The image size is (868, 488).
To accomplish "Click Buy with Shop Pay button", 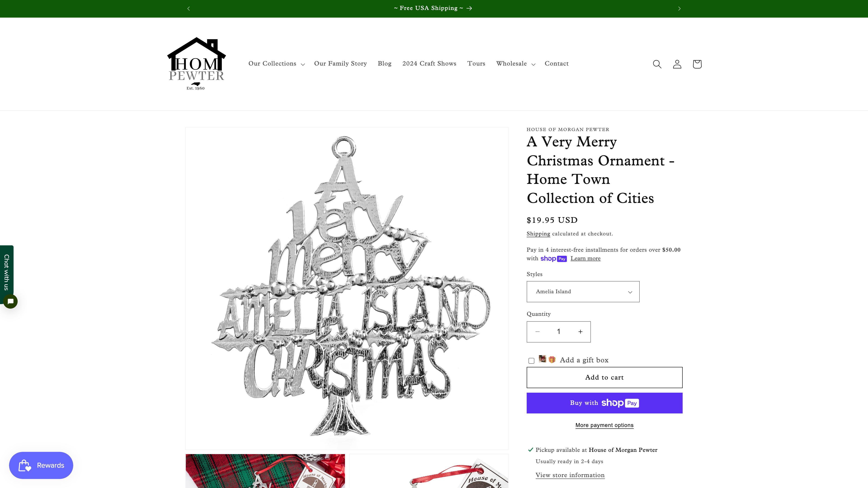I will click(604, 403).
